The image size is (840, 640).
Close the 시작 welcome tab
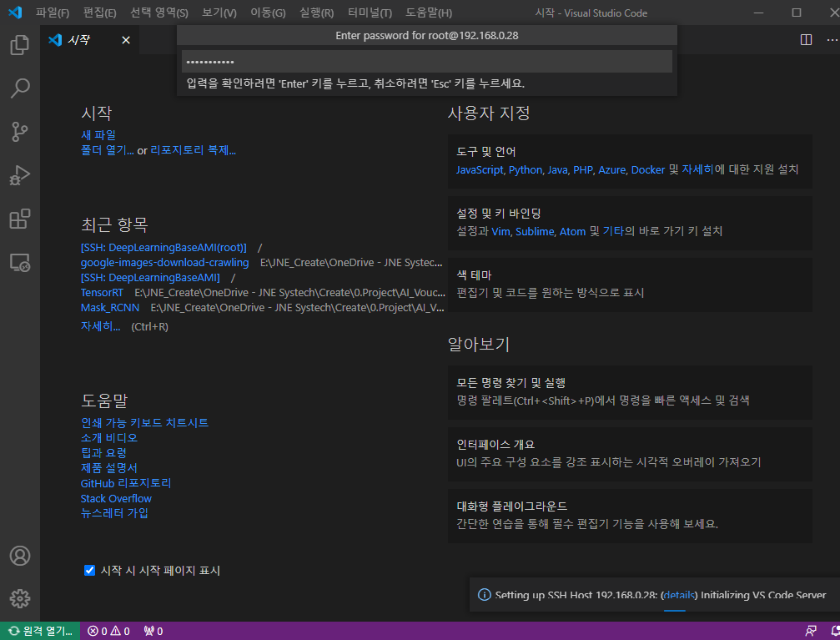coord(126,40)
